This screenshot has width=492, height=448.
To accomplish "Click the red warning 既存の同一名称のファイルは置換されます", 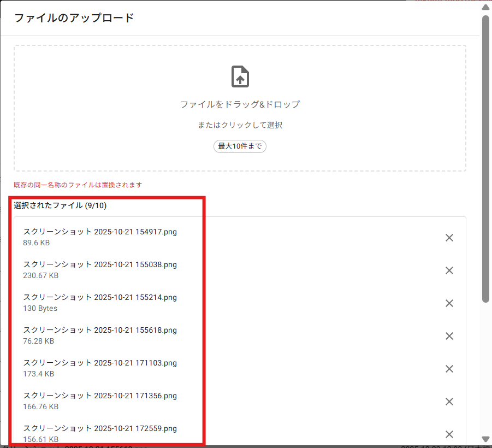I will tap(78, 185).
